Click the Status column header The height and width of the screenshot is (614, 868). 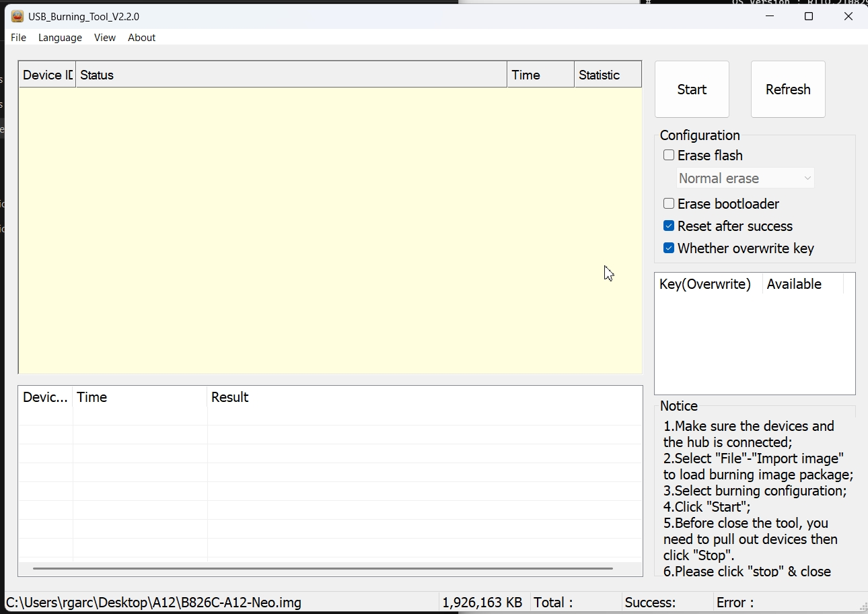[x=291, y=75]
